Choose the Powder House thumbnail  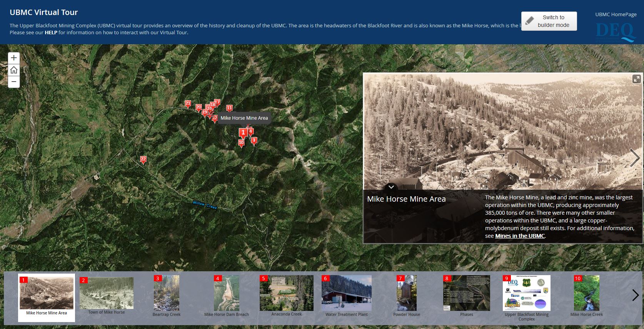click(x=406, y=294)
